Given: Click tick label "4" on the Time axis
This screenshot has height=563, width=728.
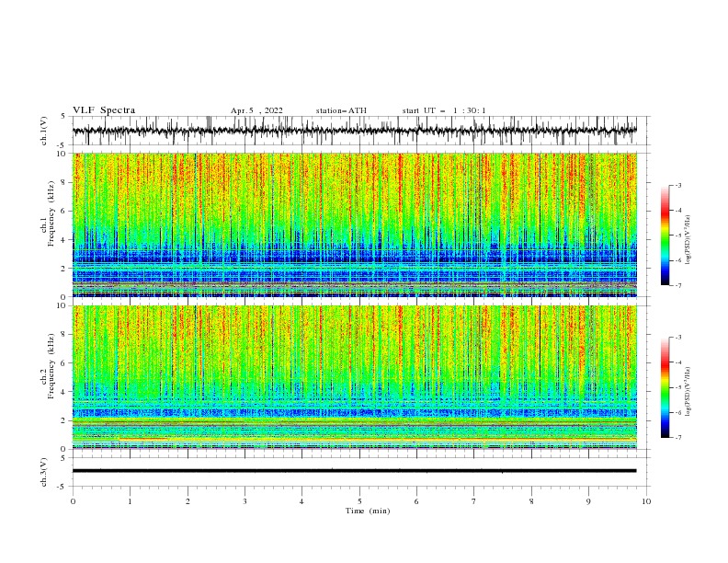Looking at the screenshot, I should (x=301, y=501).
